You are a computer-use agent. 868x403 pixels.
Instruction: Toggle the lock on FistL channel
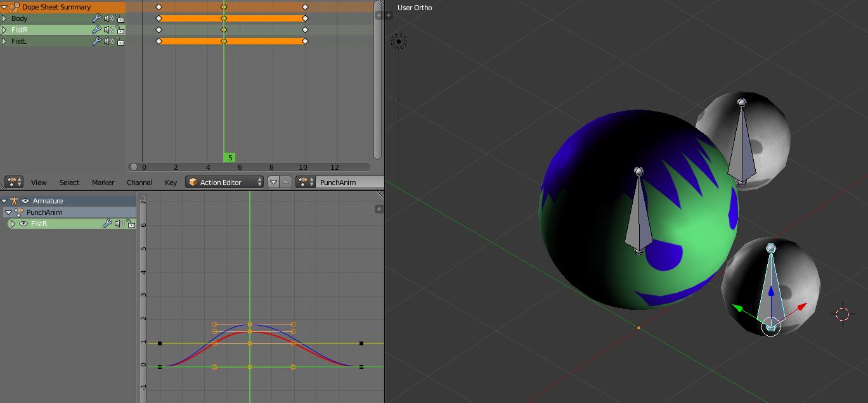pyautogui.click(x=119, y=41)
